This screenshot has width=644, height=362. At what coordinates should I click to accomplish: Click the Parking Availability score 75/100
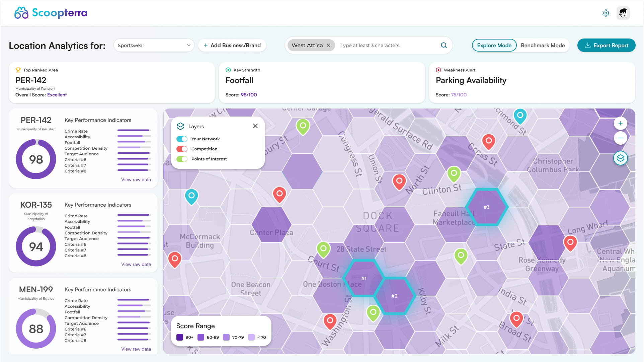(x=459, y=95)
